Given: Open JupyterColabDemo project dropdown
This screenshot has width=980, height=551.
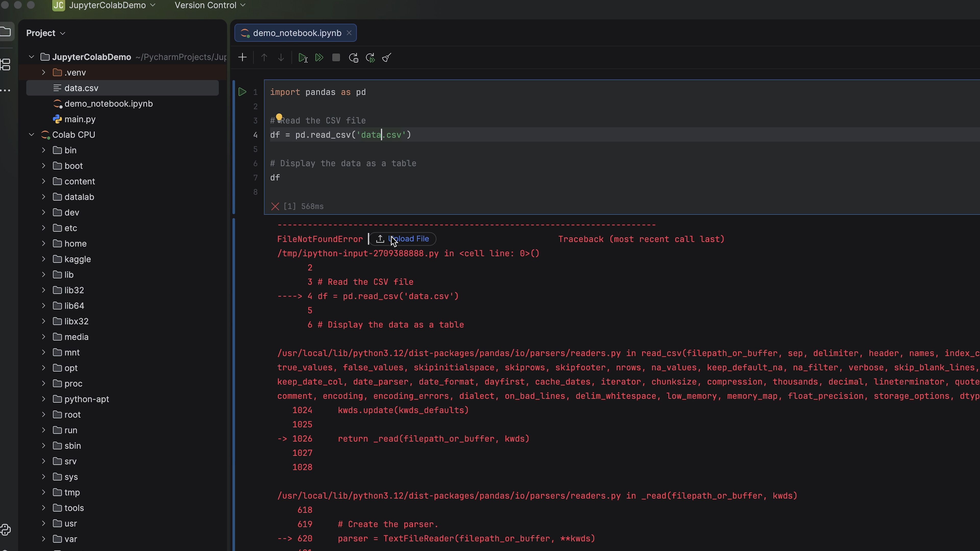Looking at the screenshot, I should (112, 5).
